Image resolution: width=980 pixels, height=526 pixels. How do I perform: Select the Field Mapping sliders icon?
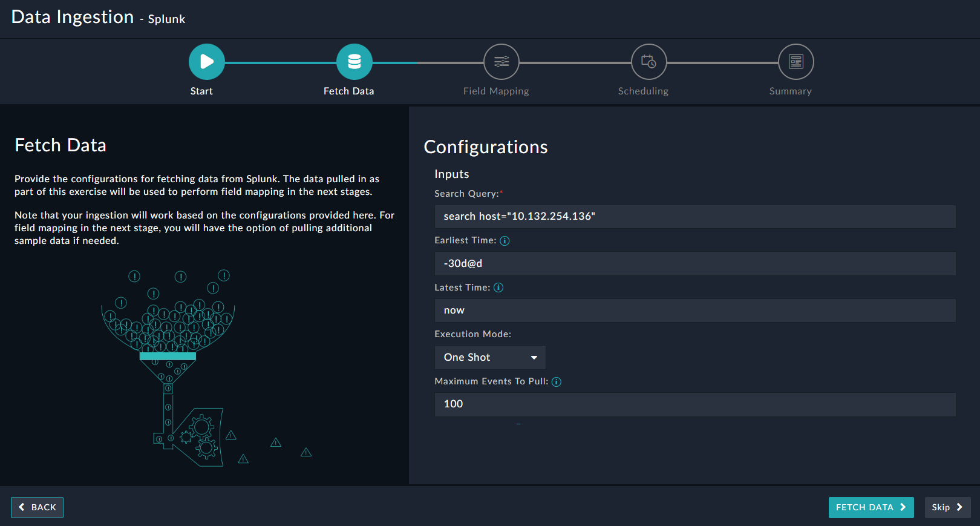tap(501, 62)
